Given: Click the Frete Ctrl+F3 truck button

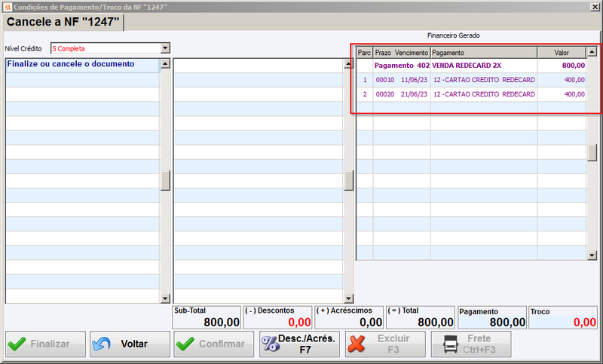Looking at the screenshot, I should [471, 344].
